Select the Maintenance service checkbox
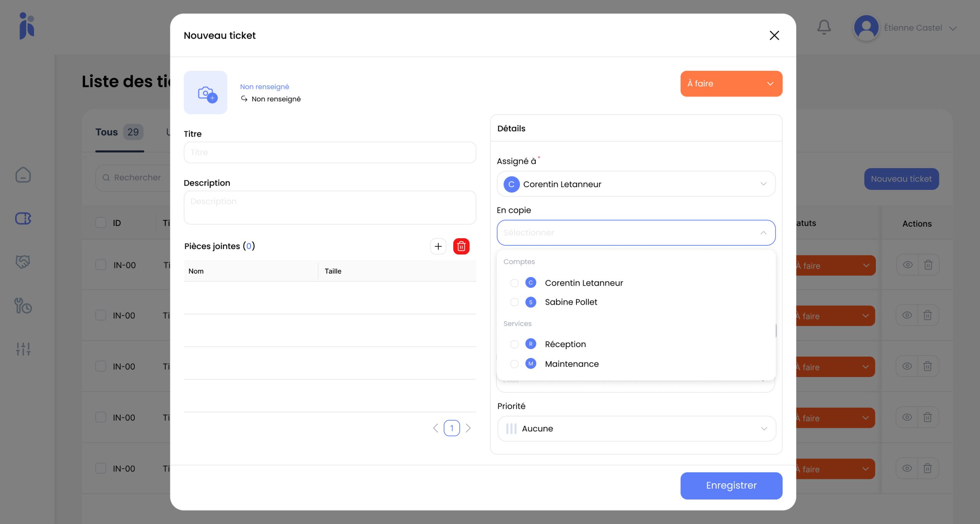 click(514, 364)
